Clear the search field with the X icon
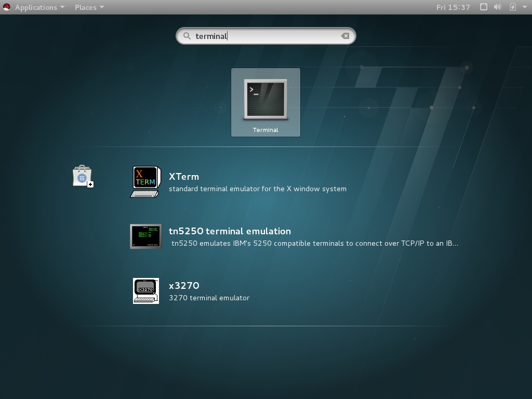Screen dimensions: 532x399 pyautogui.click(x=345, y=36)
